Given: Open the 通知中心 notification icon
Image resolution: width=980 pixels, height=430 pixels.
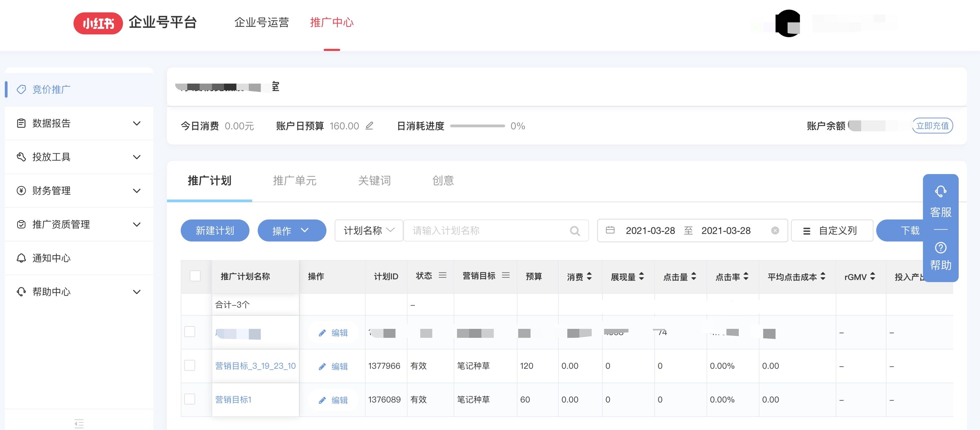Looking at the screenshot, I should click(22, 258).
